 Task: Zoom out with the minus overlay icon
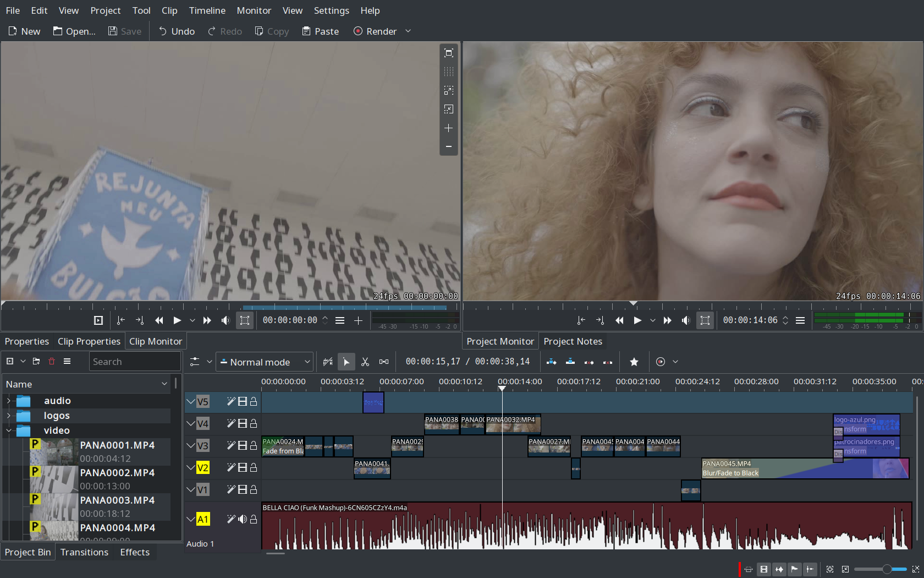[449, 146]
